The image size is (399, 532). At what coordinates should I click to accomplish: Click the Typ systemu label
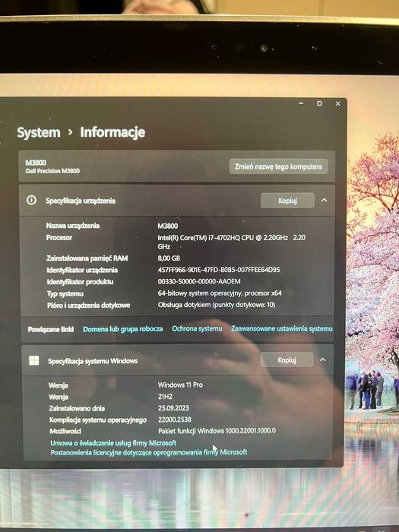coord(65,293)
